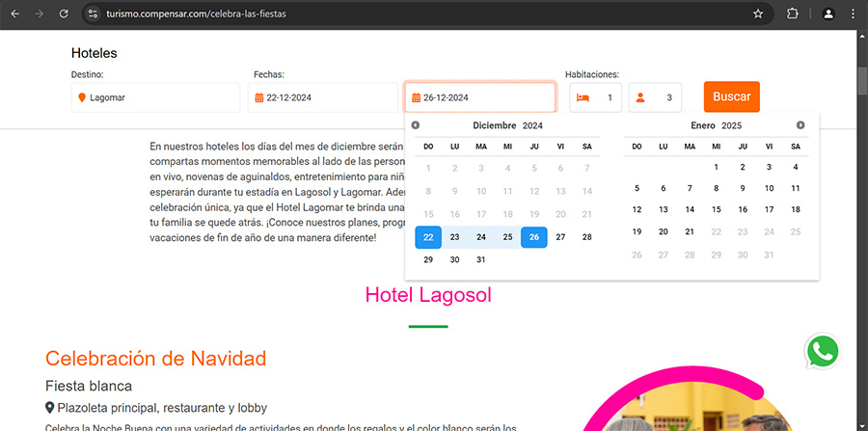Select December 31 in the calendar

tap(481, 259)
